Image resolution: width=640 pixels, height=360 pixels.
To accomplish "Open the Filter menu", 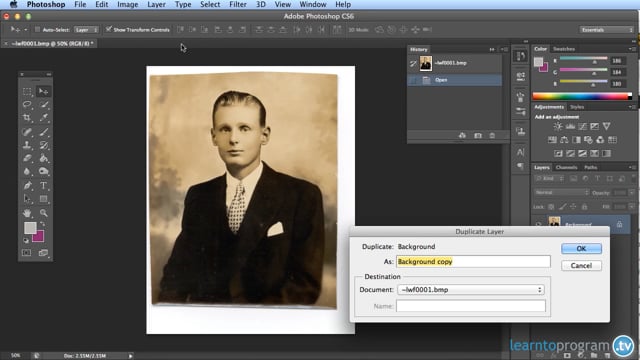I will coord(238,4).
